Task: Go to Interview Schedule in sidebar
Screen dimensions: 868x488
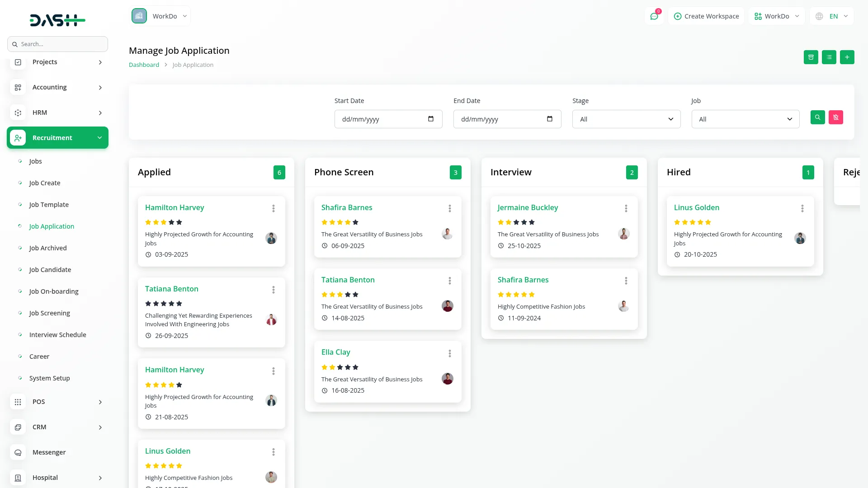Action: point(57,335)
